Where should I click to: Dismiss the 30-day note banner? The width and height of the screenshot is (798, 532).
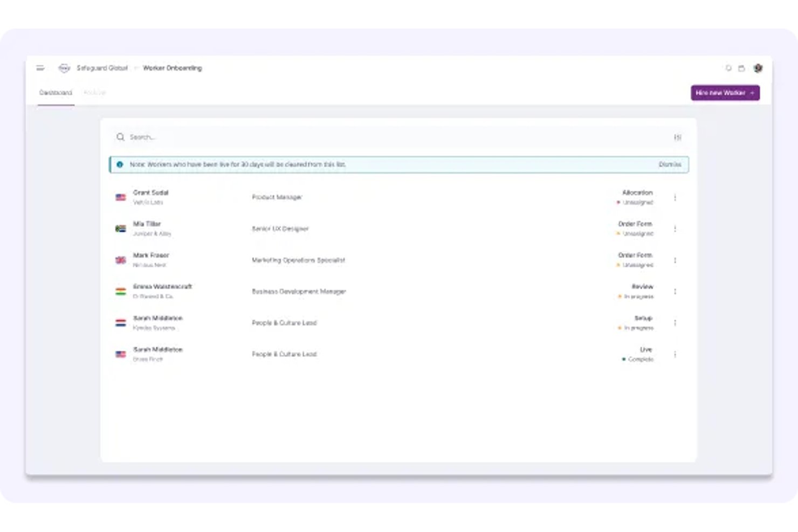click(x=670, y=164)
